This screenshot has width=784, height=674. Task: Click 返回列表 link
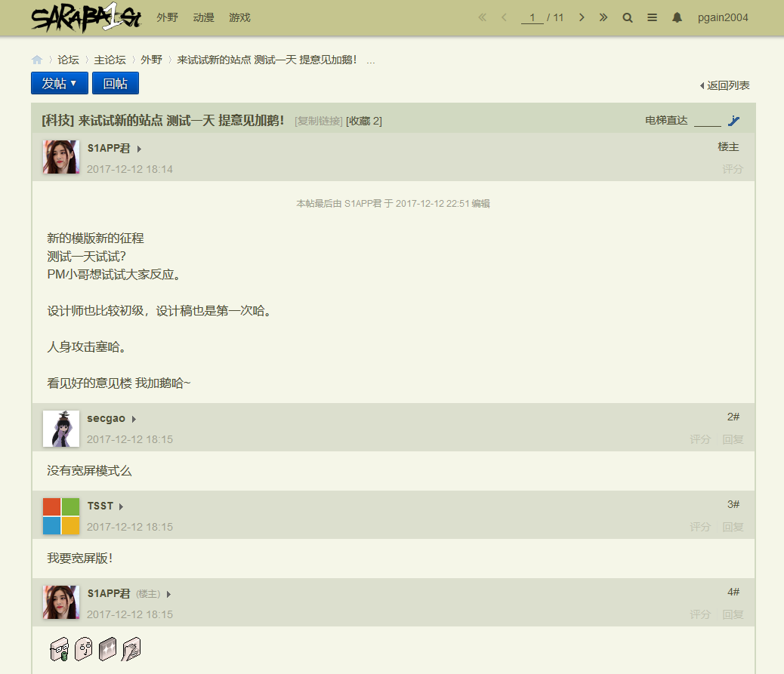pyautogui.click(x=725, y=86)
